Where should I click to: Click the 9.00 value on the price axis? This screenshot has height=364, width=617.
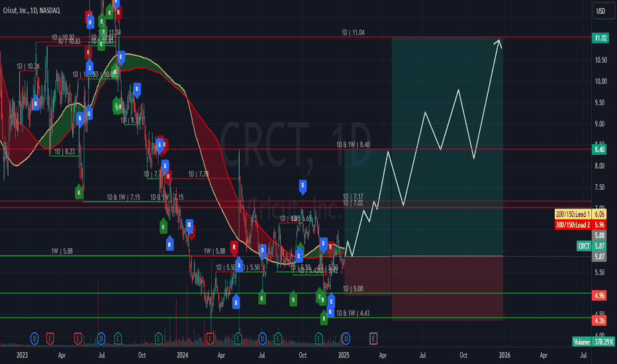pyautogui.click(x=599, y=124)
